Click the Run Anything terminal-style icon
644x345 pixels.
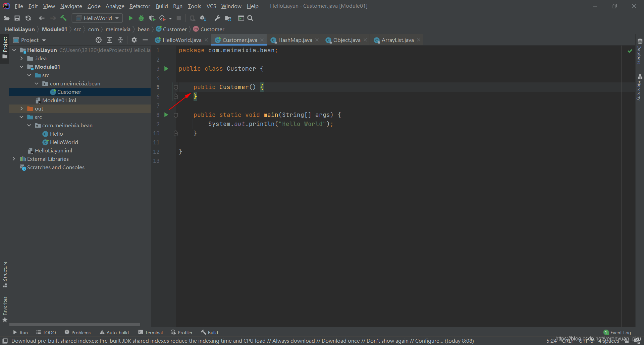pyautogui.click(x=241, y=18)
